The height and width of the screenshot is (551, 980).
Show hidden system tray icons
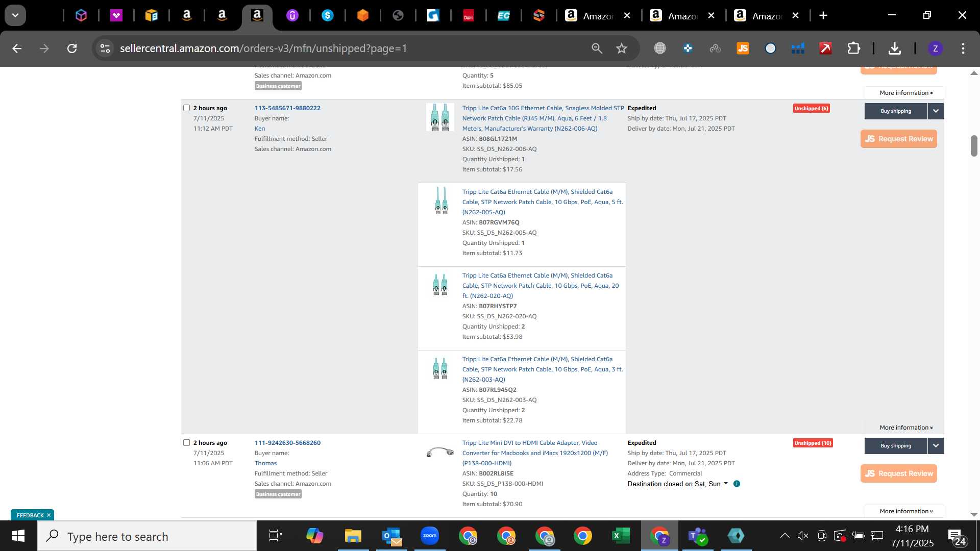[x=785, y=536]
